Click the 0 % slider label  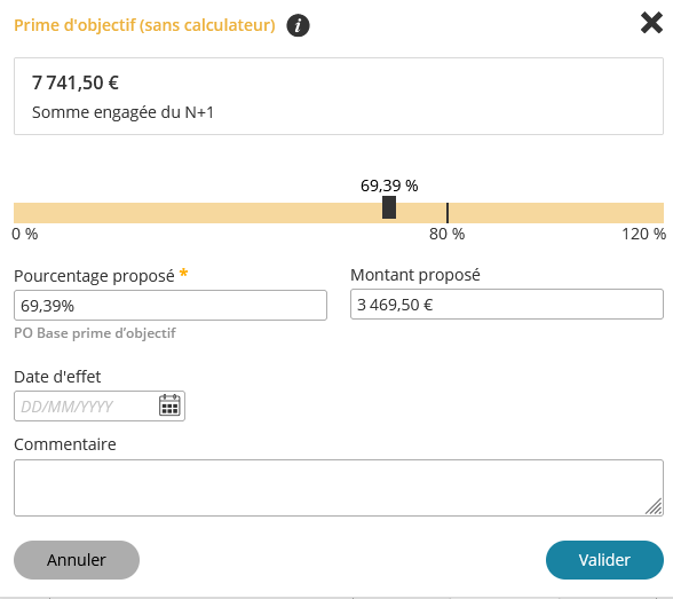click(25, 234)
